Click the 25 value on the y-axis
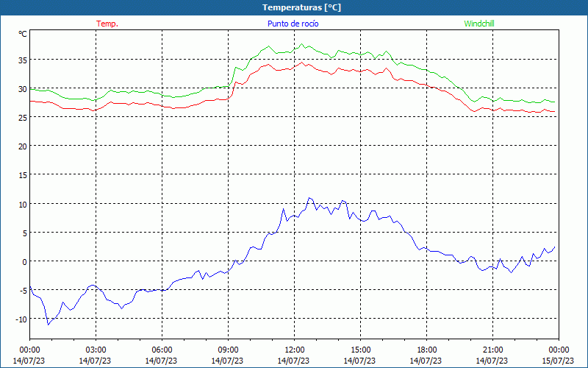Viewport: 588px width, 368px height. click(22, 118)
